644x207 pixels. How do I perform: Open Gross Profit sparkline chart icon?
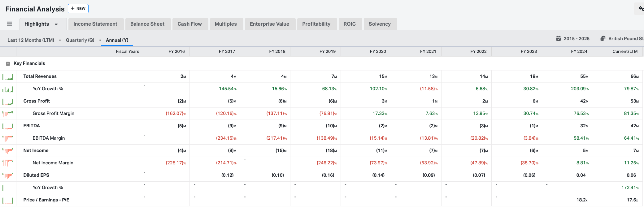(x=8, y=101)
